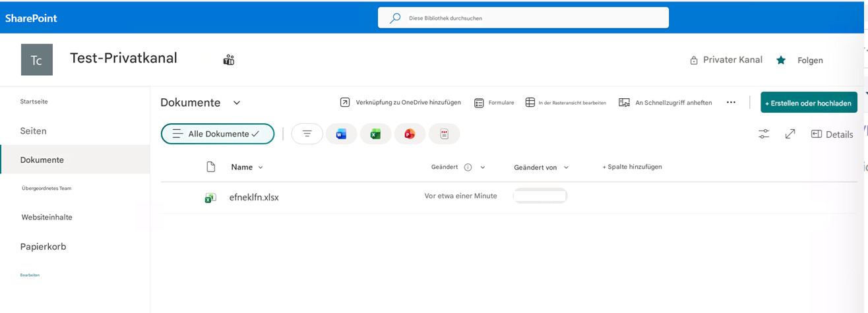Click the An Schnellzugriff anheften icon
Viewport: 868px width, 313px height.
tap(624, 102)
